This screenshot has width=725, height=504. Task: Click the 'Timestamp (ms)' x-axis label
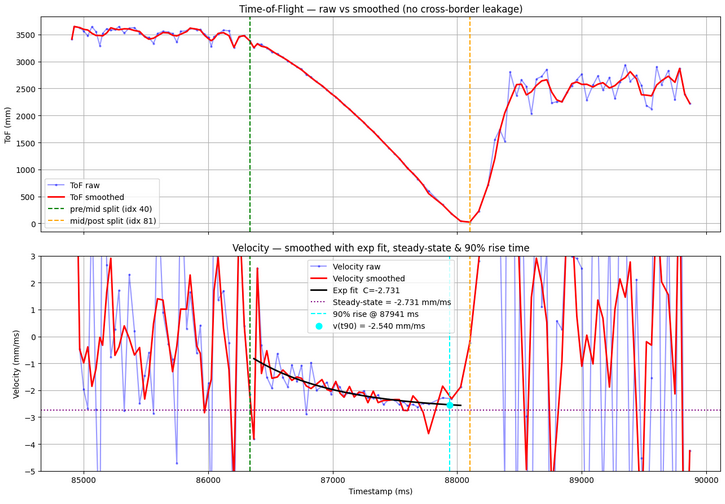[x=380, y=493]
